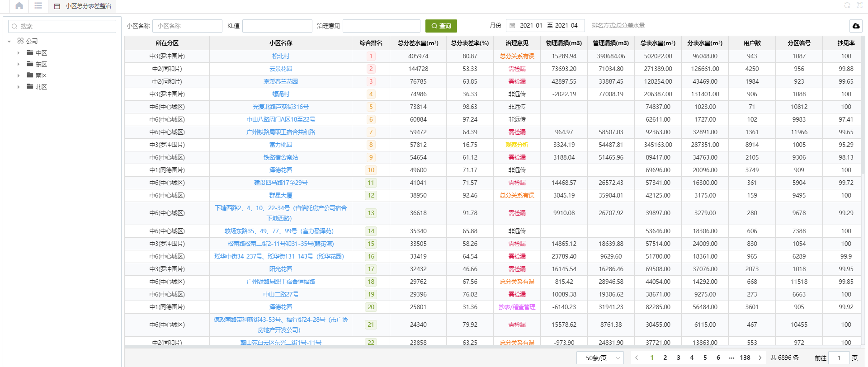
Task: Expand the 北区 tree node
Action: click(19, 87)
